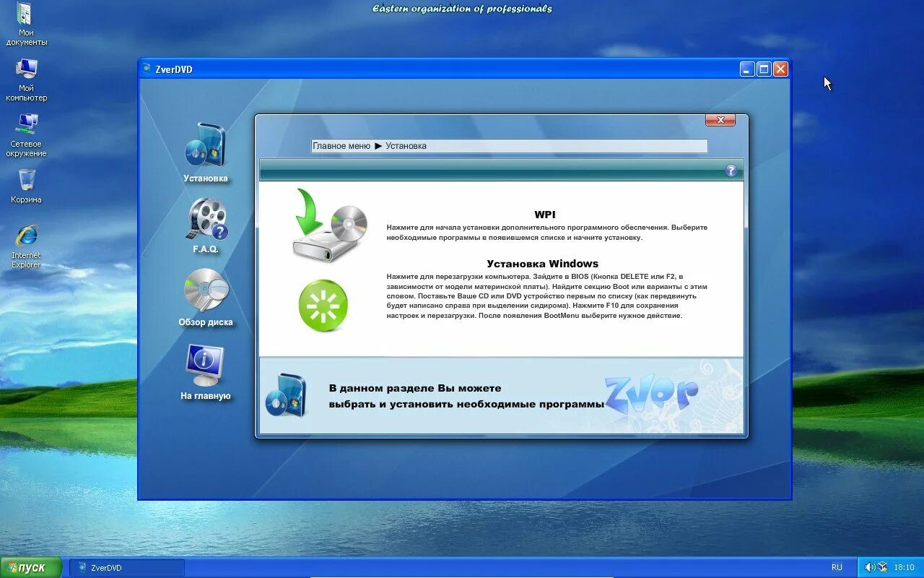Click the Установка Windows heading
Screen dimensions: 924x578
click(542, 264)
